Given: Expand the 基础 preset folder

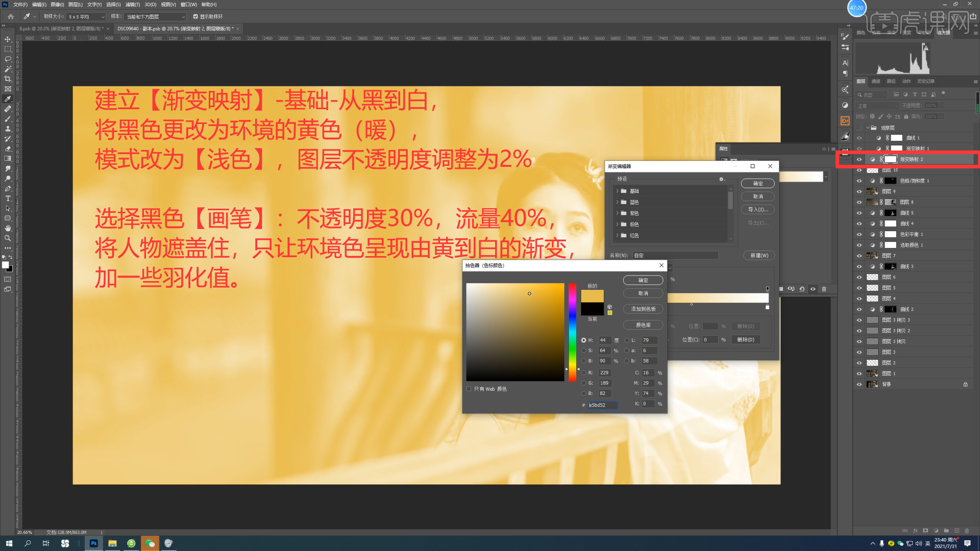Looking at the screenshot, I should (617, 191).
